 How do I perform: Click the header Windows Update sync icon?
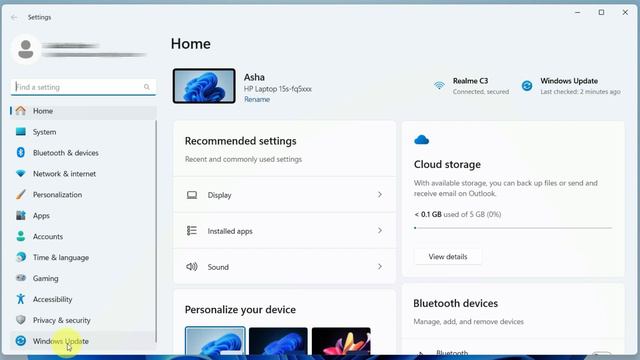click(x=527, y=86)
